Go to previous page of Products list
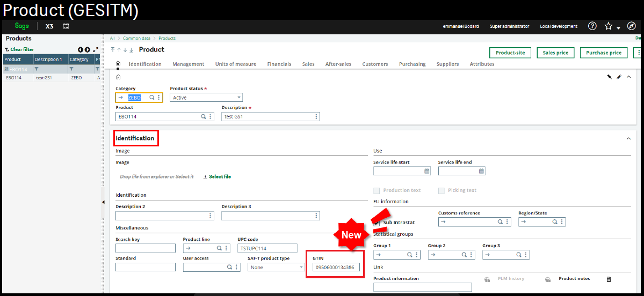 81,50
